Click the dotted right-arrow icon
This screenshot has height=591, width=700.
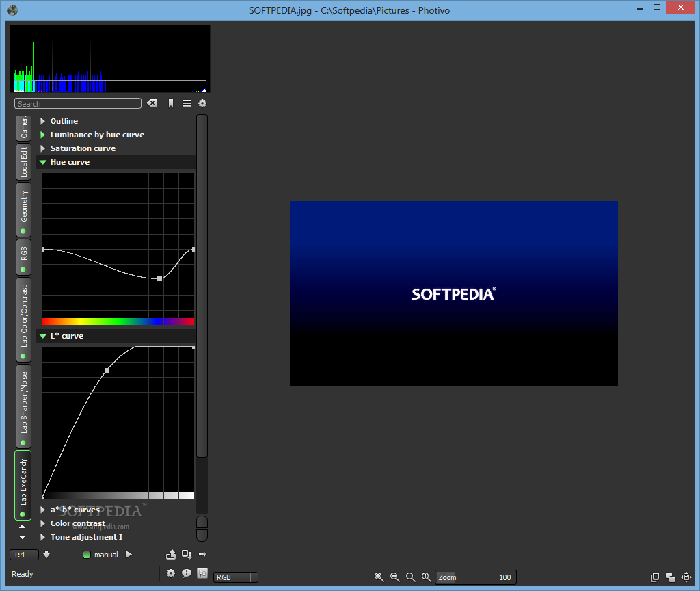coord(202,554)
